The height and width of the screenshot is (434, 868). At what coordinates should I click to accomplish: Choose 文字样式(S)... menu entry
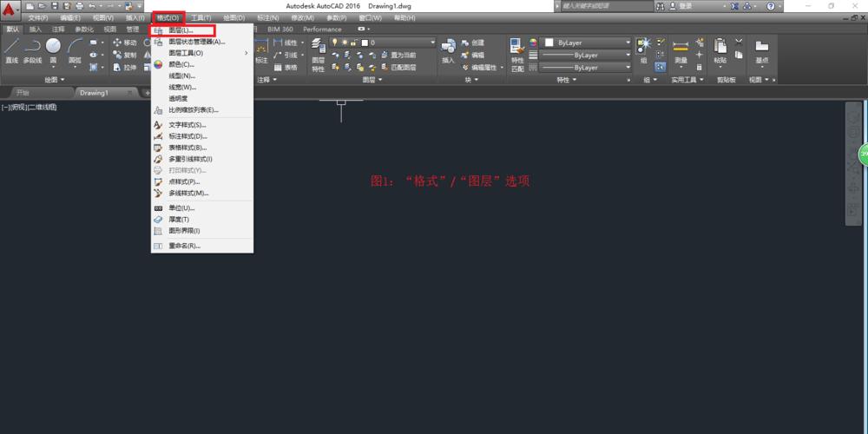click(202, 125)
